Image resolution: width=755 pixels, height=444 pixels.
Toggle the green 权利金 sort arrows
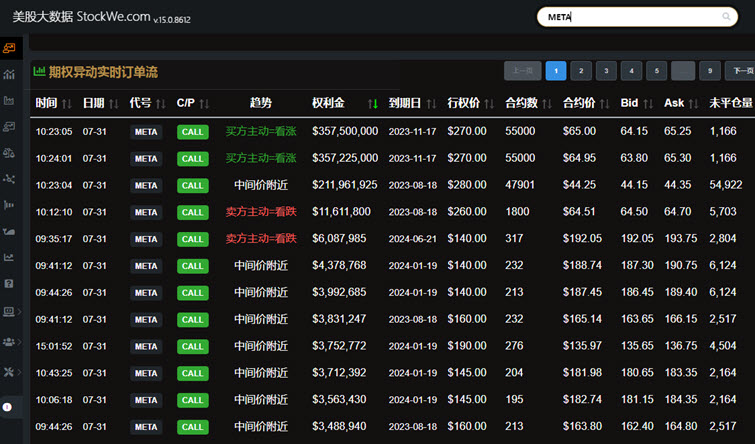(x=373, y=104)
